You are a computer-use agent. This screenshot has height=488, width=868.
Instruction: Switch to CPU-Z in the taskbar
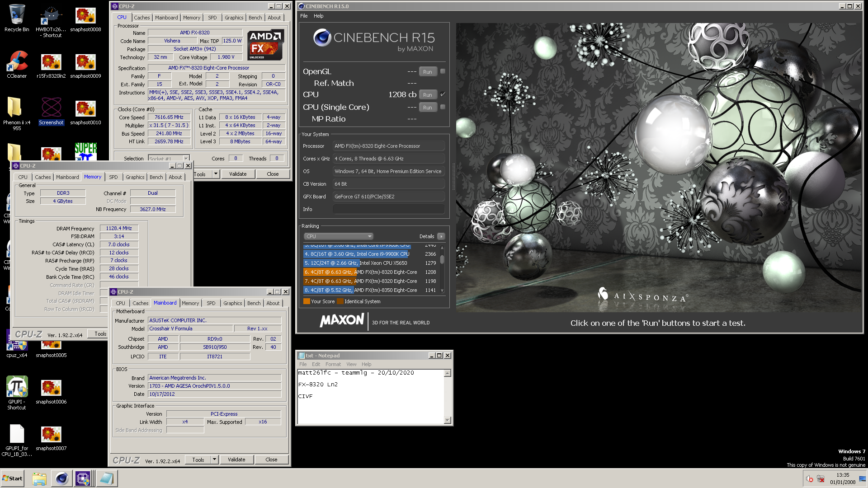point(83,479)
